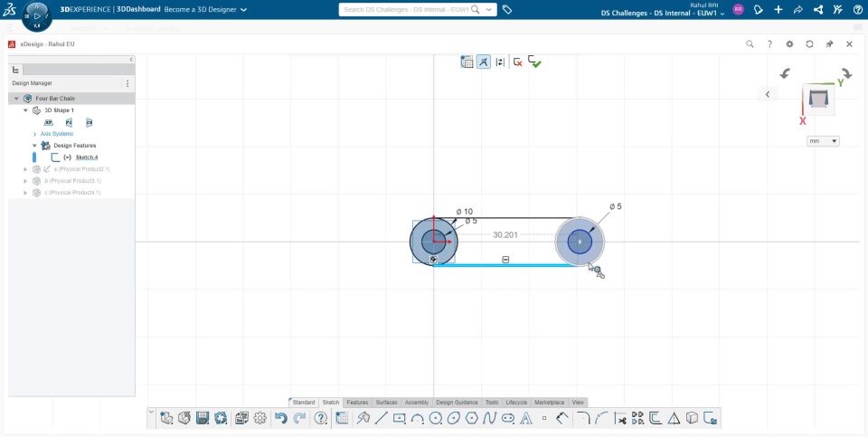
Task: Refresh the xDesign widget
Action: pyautogui.click(x=809, y=43)
